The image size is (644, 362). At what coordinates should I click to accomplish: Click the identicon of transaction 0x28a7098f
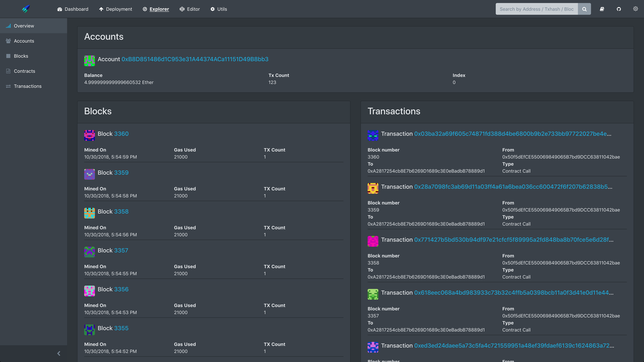[373, 188]
